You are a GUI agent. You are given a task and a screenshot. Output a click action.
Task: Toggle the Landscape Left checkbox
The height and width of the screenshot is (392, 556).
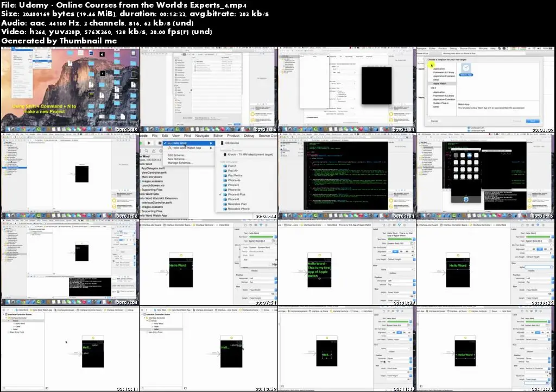pyautogui.click(x=469, y=128)
